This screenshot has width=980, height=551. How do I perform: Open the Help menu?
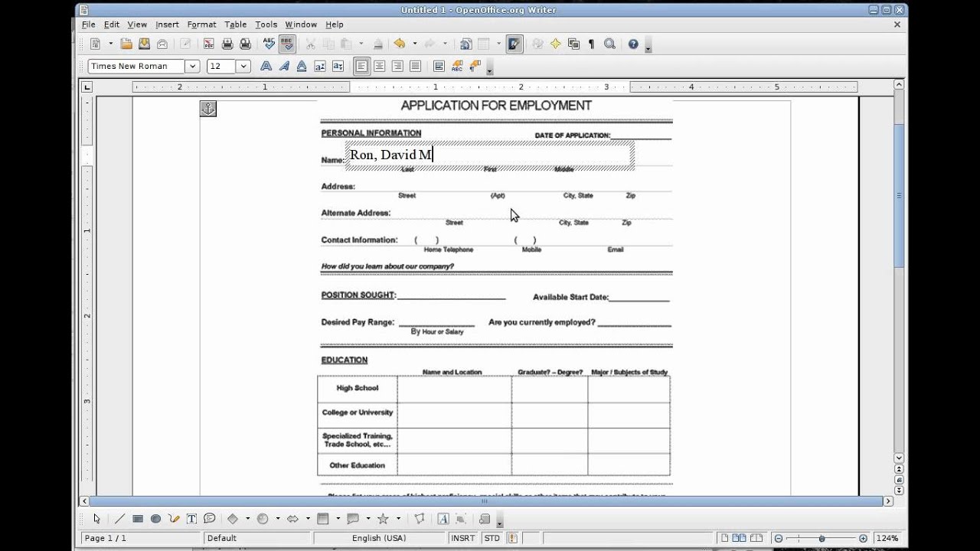pos(335,24)
